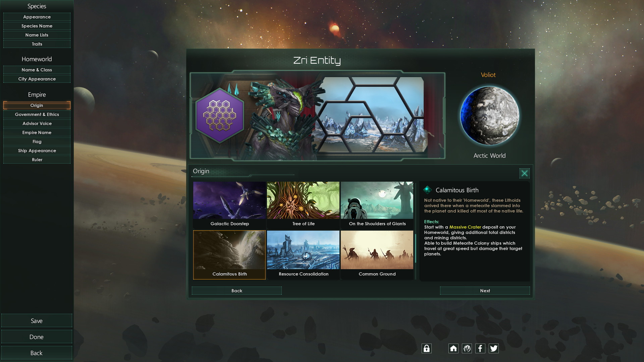
Task: Click the Voliot arctic world planet thumbnail
Action: [x=489, y=116]
